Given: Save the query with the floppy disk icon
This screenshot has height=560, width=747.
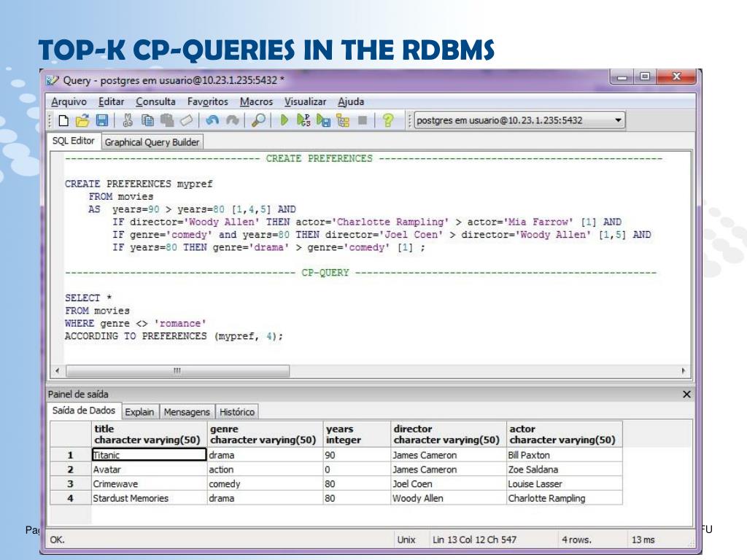Looking at the screenshot, I should [x=101, y=121].
